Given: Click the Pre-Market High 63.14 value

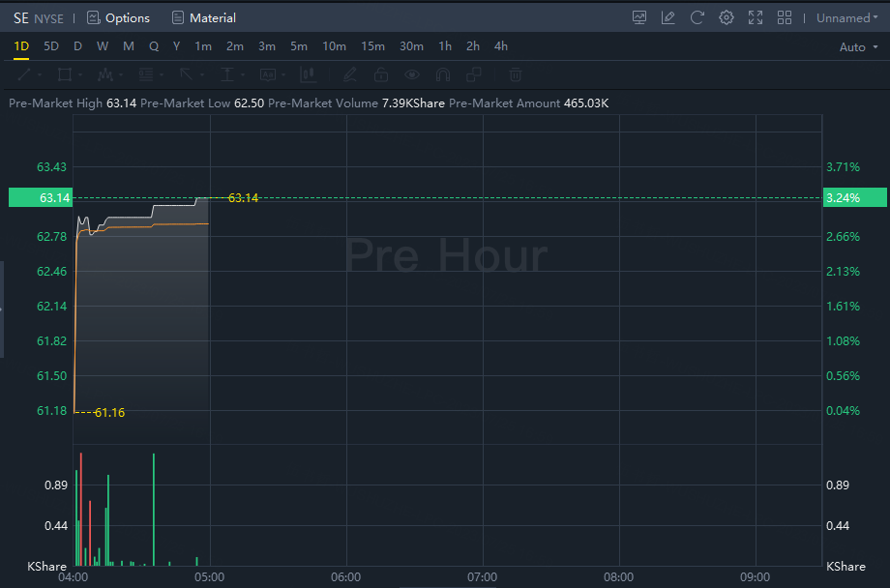Looking at the screenshot, I should [x=122, y=103].
